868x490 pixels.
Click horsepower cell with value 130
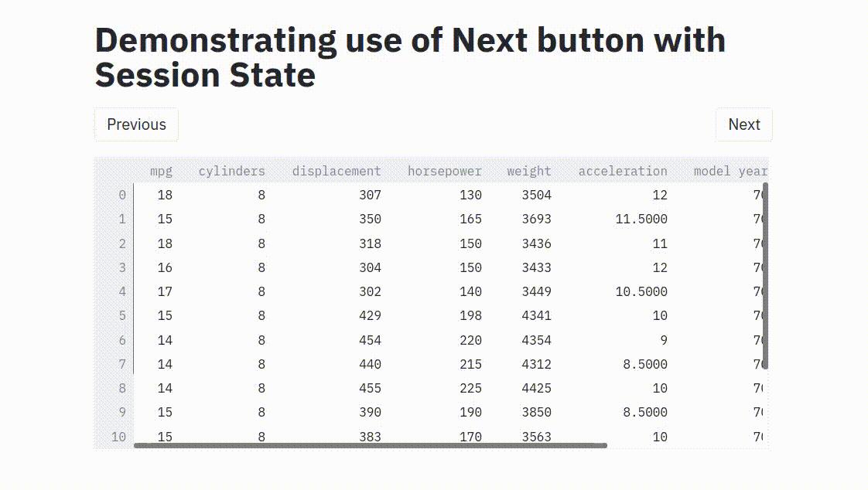click(x=470, y=195)
